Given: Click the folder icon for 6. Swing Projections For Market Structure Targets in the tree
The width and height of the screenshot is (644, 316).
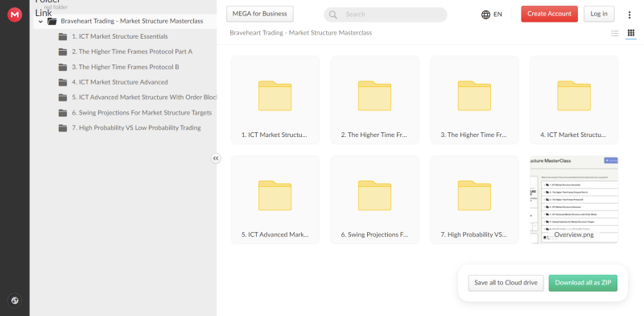Looking at the screenshot, I should pyautogui.click(x=63, y=113).
